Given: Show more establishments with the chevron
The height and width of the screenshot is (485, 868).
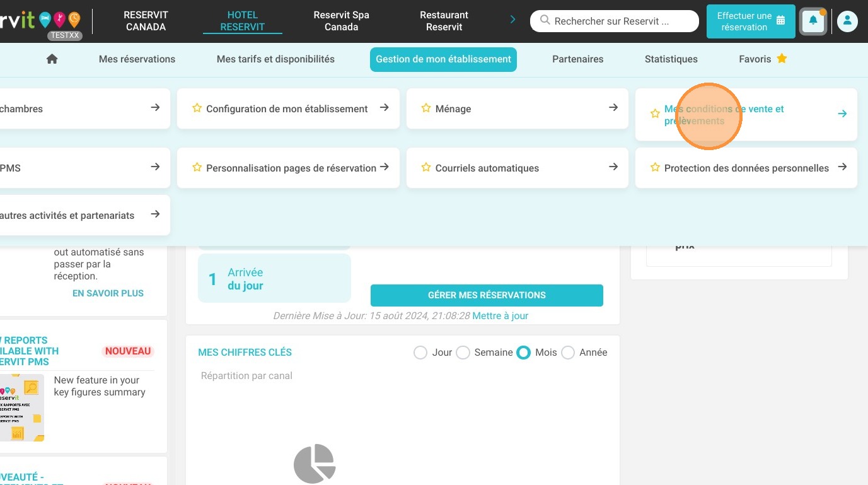Looking at the screenshot, I should 512,20.
